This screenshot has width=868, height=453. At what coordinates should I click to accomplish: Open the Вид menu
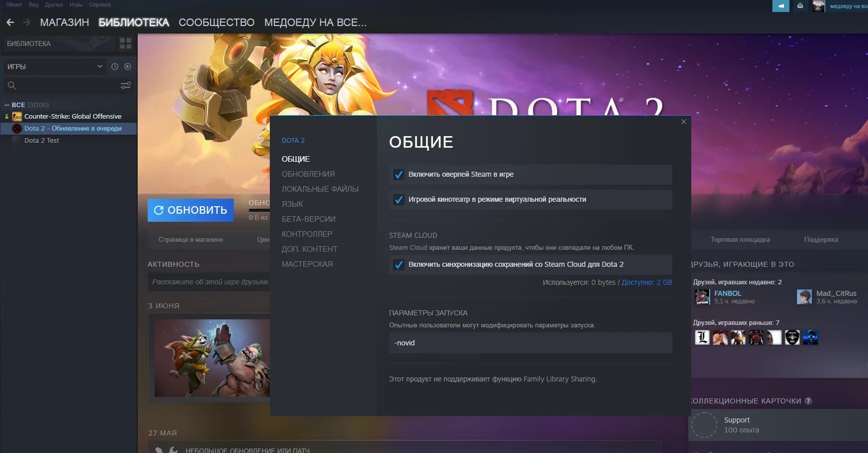coord(34,5)
